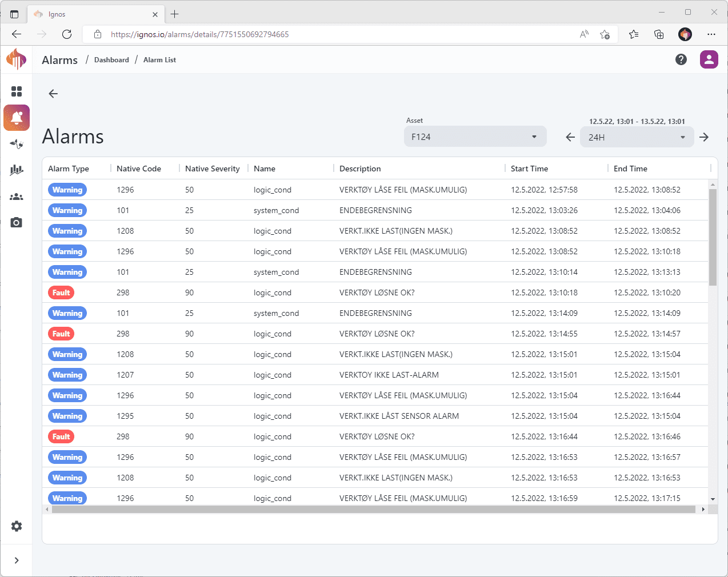This screenshot has width=728, height=577.
Task: Sort by Description column header
Action: 360,169
